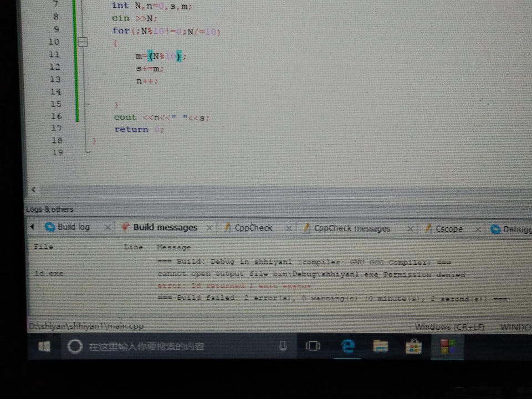Close the Build log tab
This screenshot has height=399, width=532.
108,228
